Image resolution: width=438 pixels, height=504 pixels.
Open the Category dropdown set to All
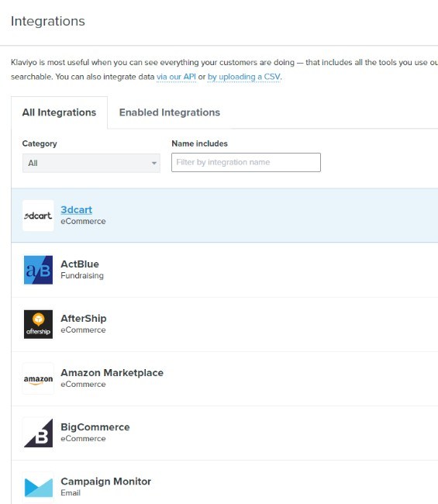(x=91, y=163)
